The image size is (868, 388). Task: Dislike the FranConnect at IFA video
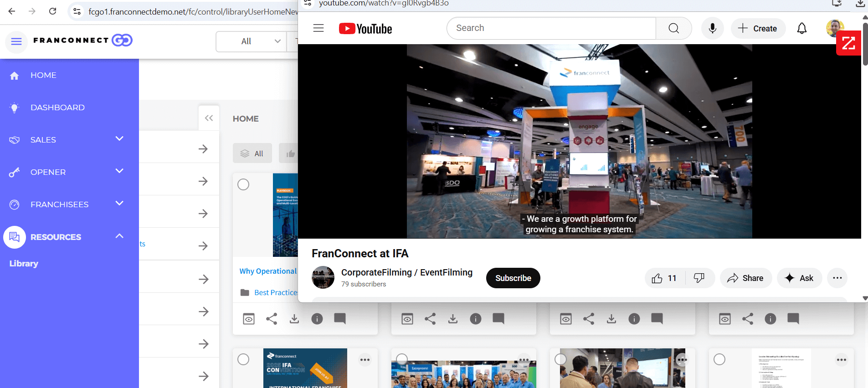(699, 278)
